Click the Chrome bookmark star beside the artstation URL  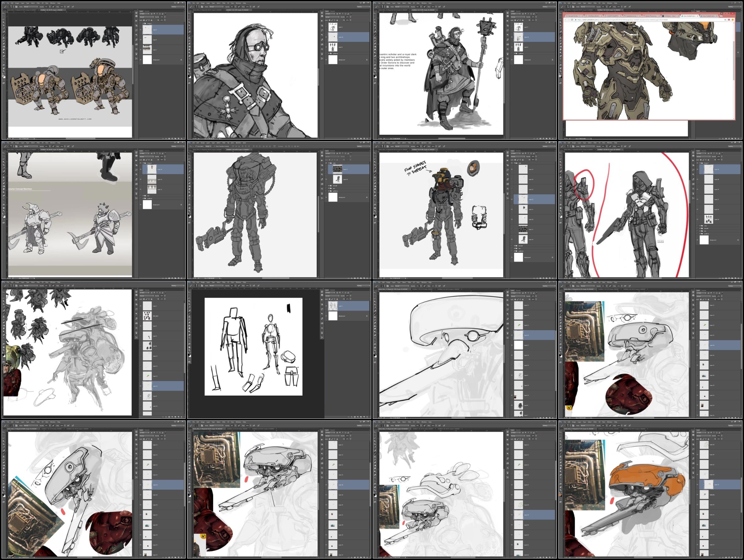tap(725, 20)
